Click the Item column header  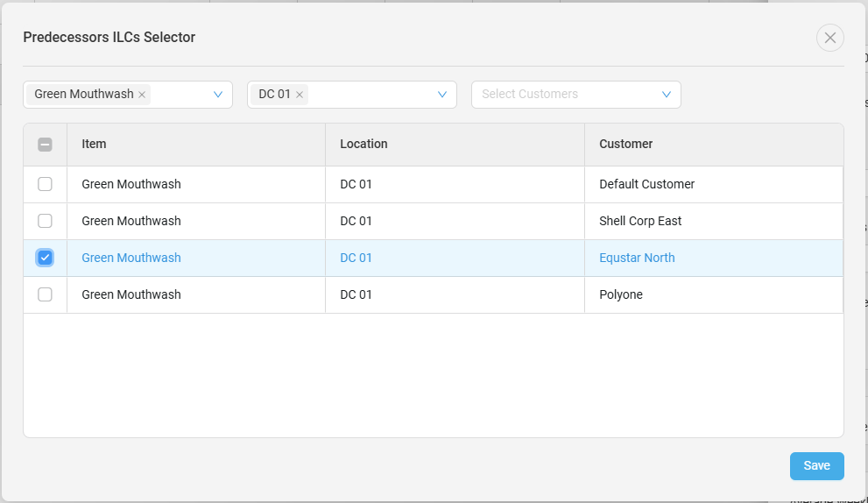pos(94,144)
